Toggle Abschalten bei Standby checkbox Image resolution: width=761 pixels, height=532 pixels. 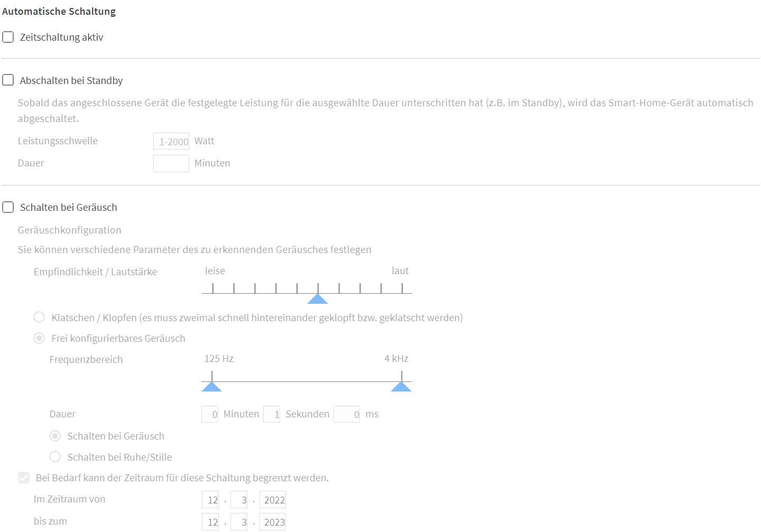(x=8, y=80)
